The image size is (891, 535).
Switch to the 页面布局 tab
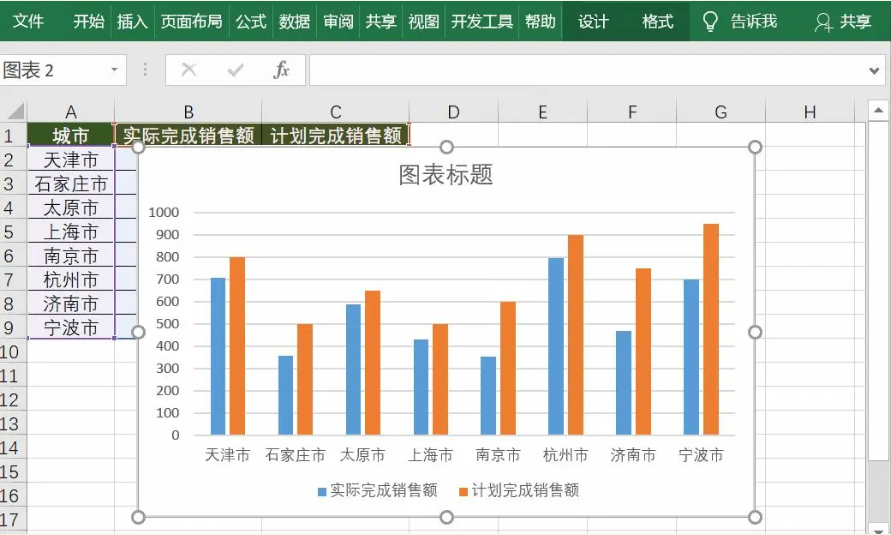(x=191, y=21)
